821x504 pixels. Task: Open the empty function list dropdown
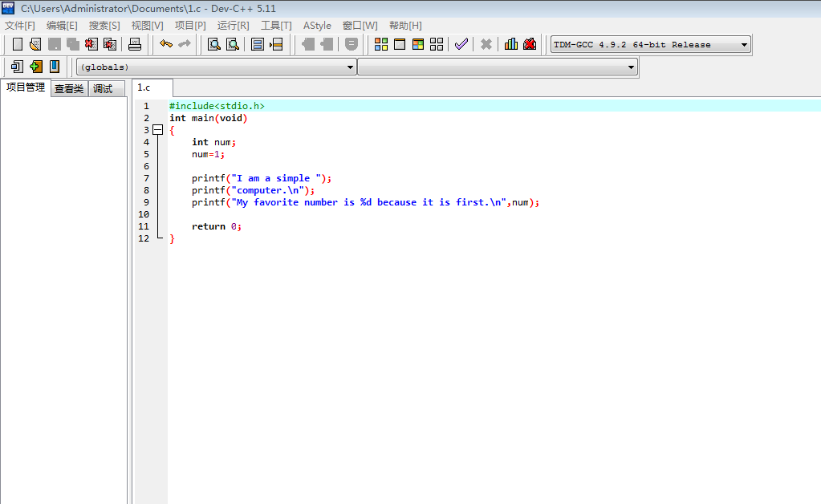click(x=498, y=67)
